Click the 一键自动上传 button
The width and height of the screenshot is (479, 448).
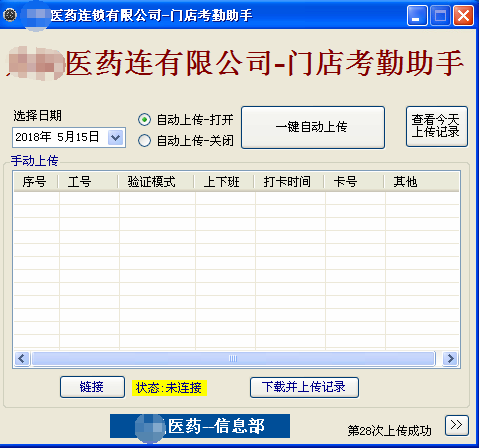point(313,127)
